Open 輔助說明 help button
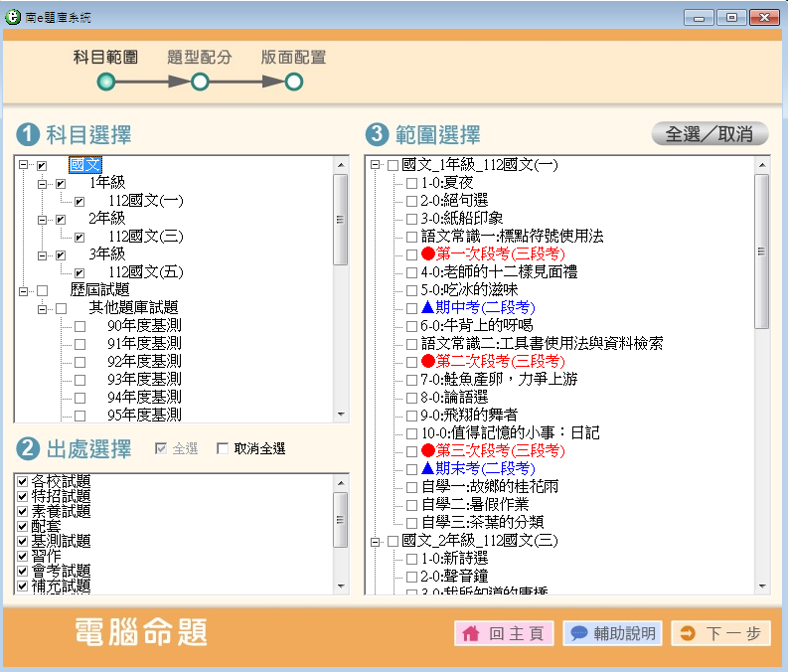Screen dimensions: 788x672 click(x=611, y=633)
